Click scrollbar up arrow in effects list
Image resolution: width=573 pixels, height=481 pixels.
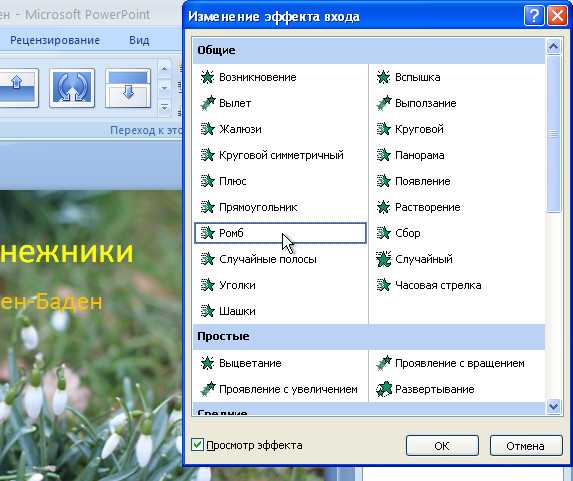[554, 46]
